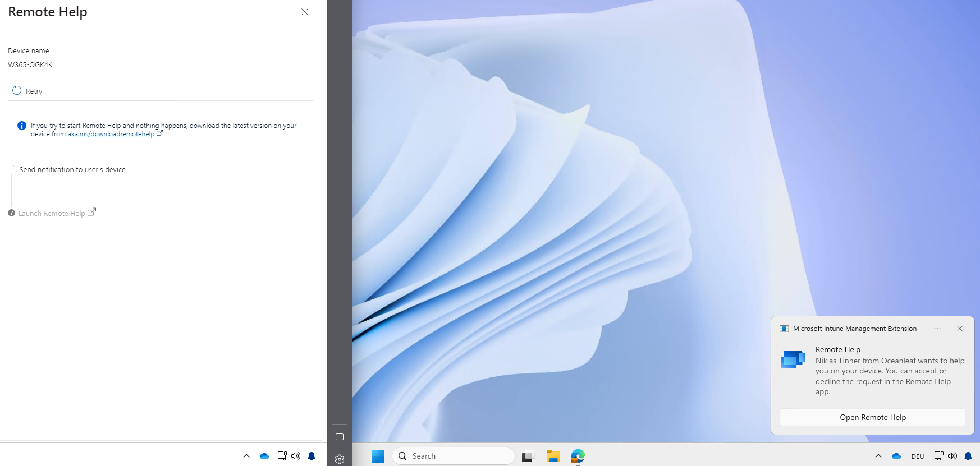
Task: Dismiss the Intune notification toast
Action: pos(960,329)
